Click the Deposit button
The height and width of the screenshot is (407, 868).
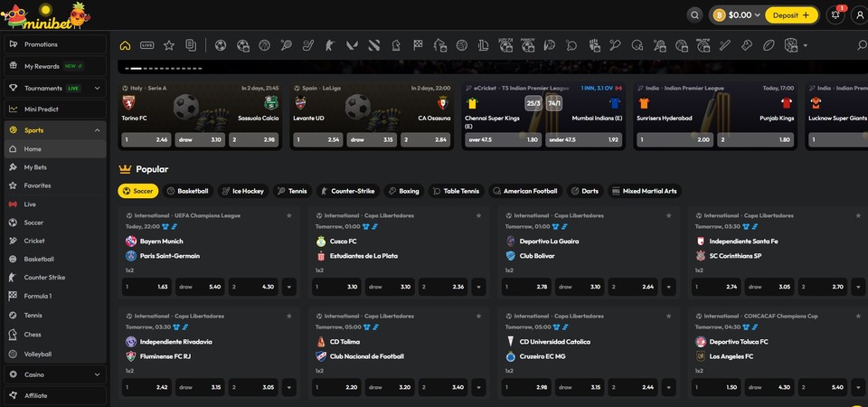[791, 15]
